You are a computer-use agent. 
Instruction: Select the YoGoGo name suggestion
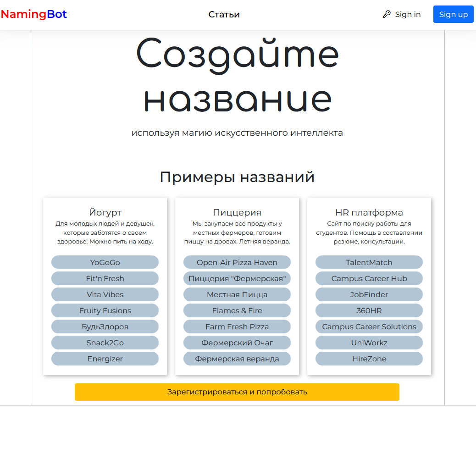coord(105,262)
